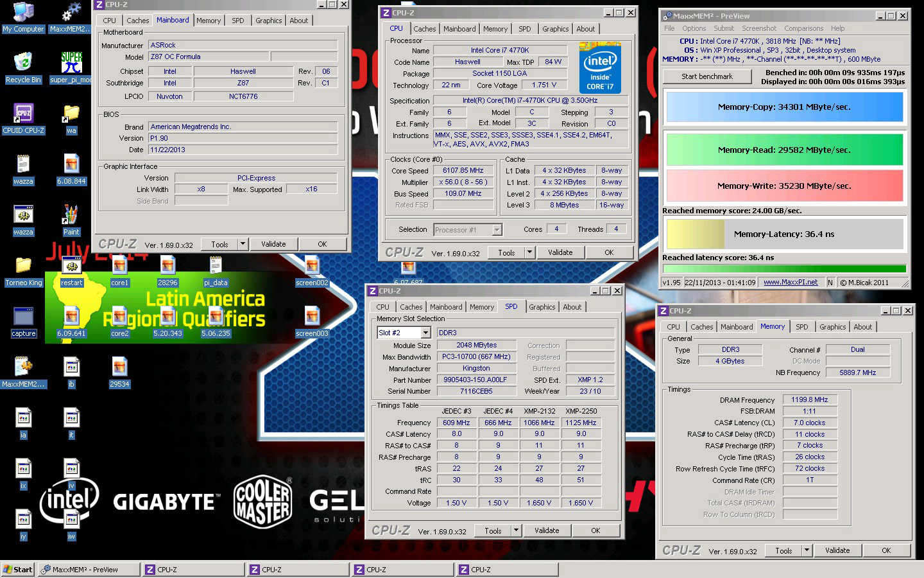Open Mainboard tab in CPU-Z SPD window
924x578 pixels.
click(446, 307)
